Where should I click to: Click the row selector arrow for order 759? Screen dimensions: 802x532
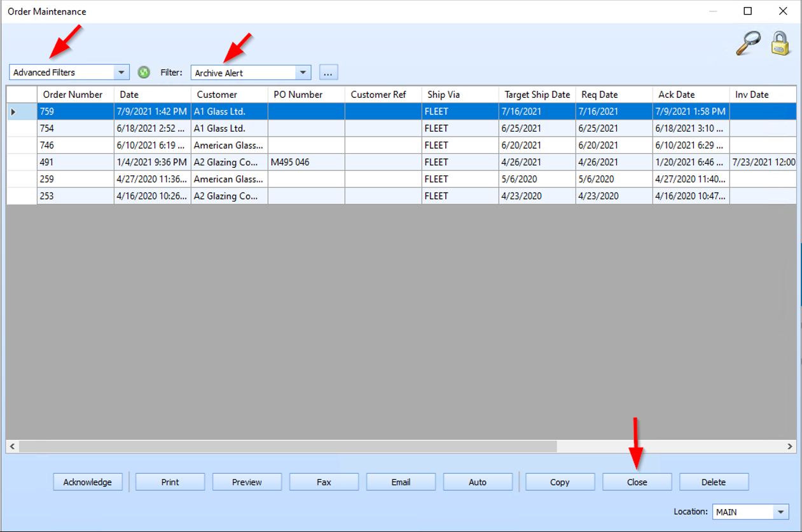coord(13,111)
